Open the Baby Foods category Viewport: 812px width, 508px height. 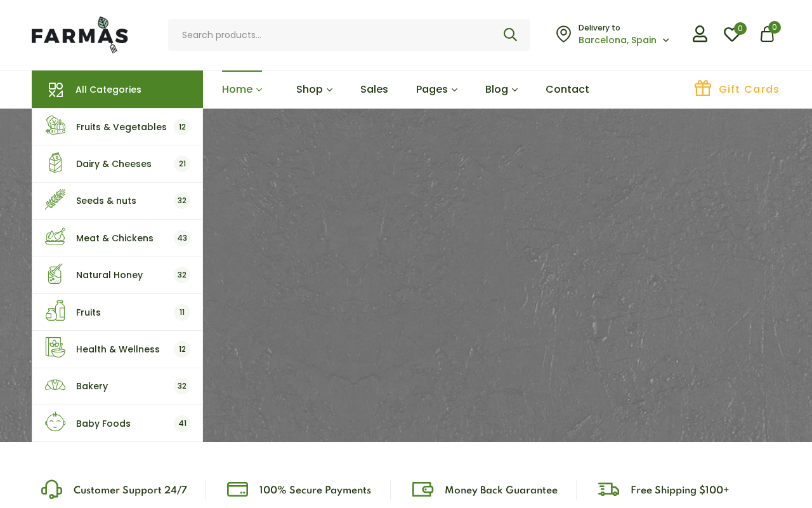click(103, 424)
